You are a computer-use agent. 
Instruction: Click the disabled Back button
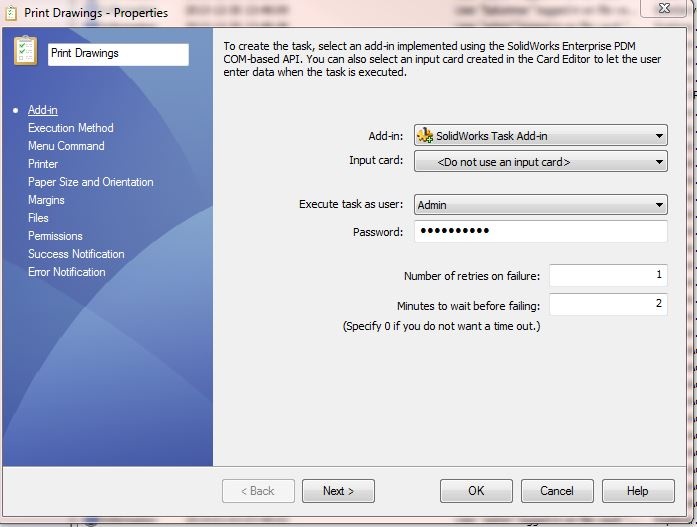point(258,491)
